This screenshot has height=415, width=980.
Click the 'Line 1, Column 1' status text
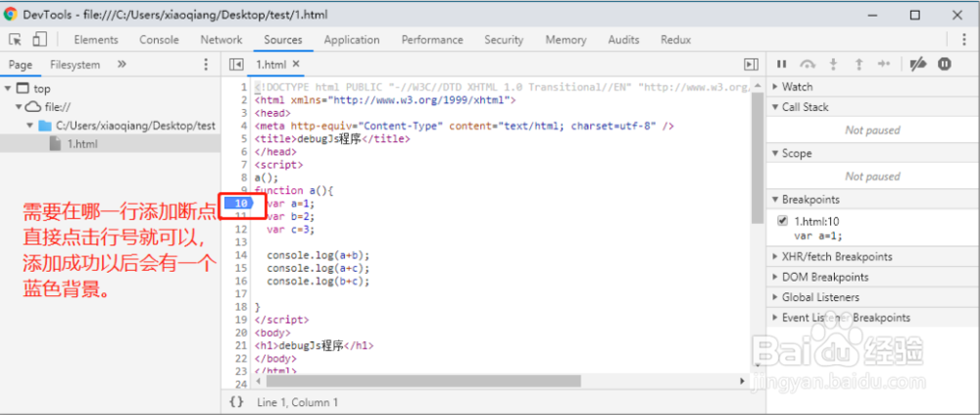pos(298,402)
